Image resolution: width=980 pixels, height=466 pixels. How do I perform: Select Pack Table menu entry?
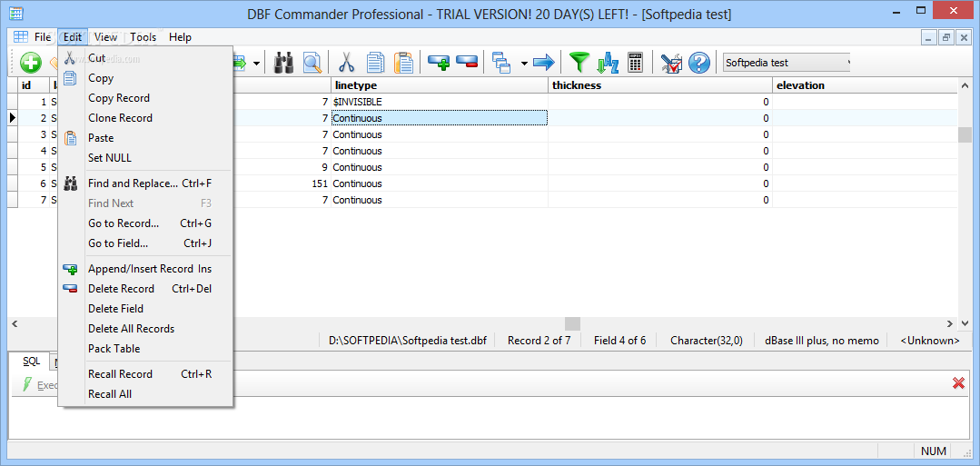click(x=145, y=349)
